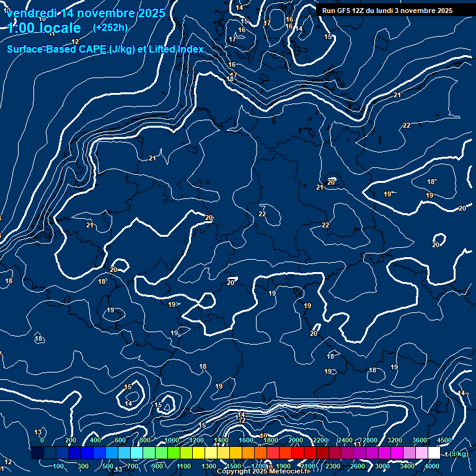Click the legend value '1100'
Image resolution: width=476 pixels, height=476 pixels.
pos(183,466)
